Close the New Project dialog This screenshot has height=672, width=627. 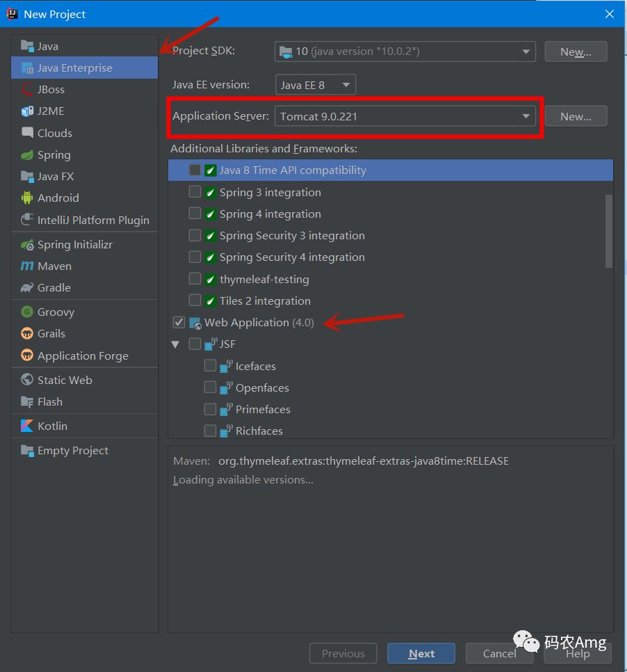(610, 14)
